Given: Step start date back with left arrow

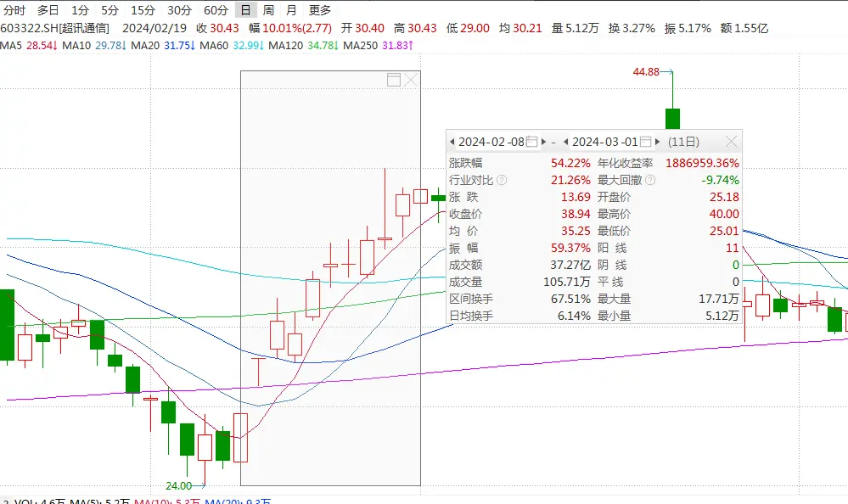Looking at the screenshot, I should (x=452, y=142).
